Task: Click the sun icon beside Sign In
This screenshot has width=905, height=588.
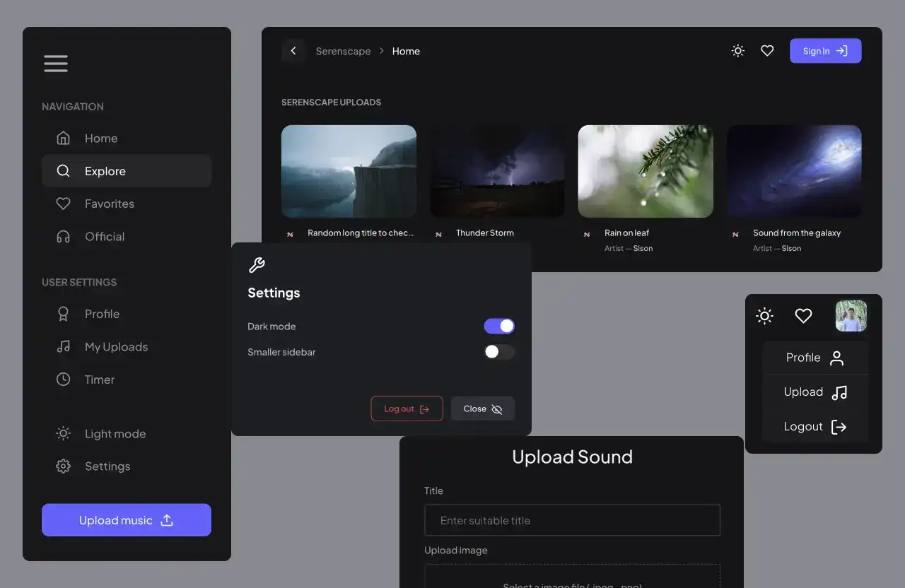Action: click(x=738, y=51)
